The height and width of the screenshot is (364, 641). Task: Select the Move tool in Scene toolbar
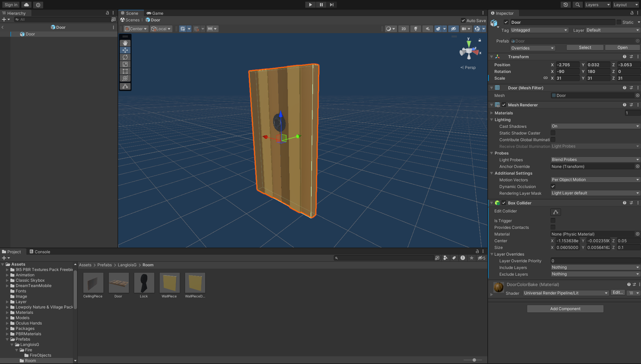(x=125, y=50)
